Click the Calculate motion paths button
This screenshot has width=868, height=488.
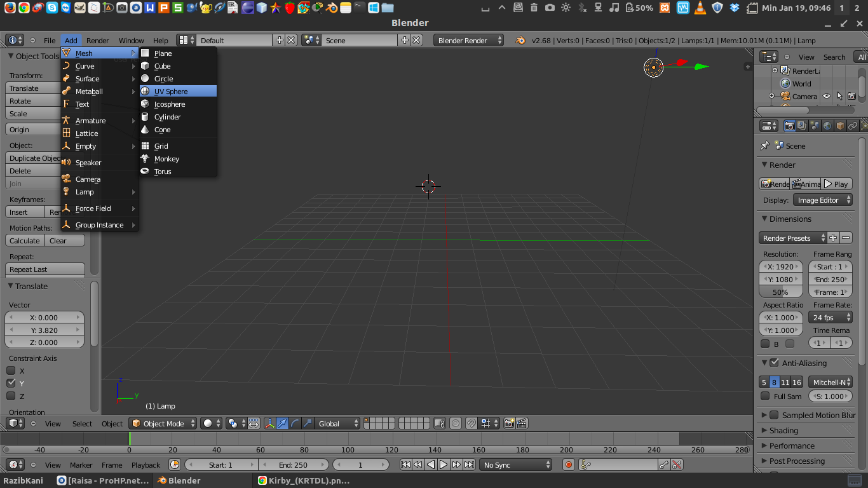pyautogui.click(x=25, y=241)
